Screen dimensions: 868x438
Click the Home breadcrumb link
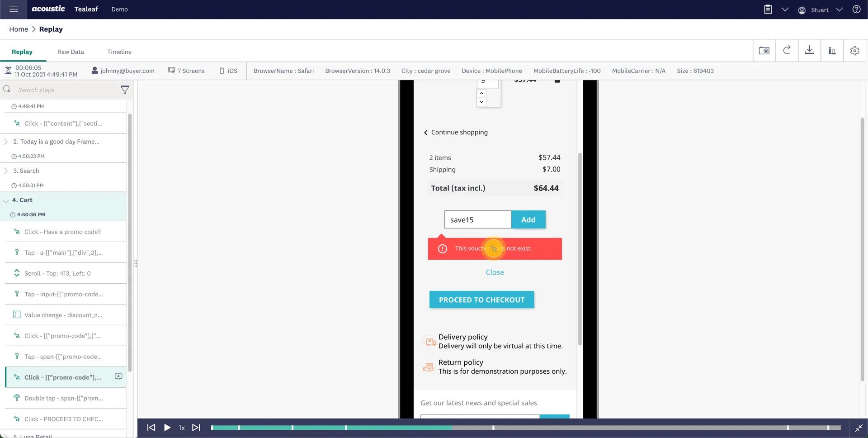(x=19, y=29)
